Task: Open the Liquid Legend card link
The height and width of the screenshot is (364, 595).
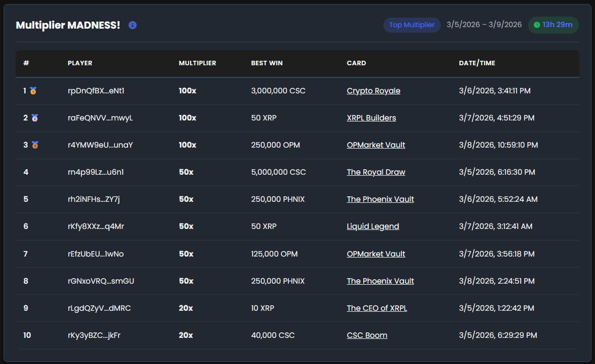Action: [x=373, y=226]
